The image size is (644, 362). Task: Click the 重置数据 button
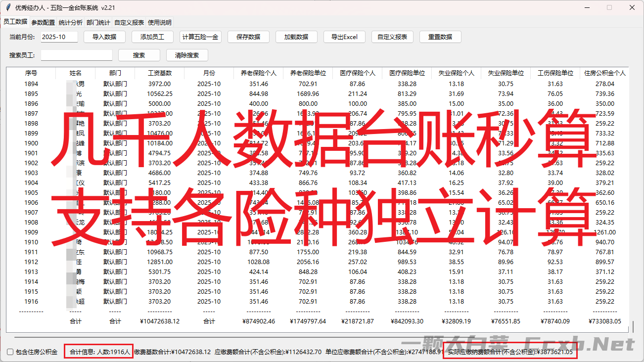440,37
